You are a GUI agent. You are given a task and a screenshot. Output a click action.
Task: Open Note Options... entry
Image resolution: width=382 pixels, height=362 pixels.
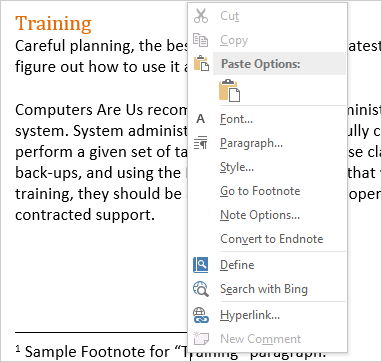(260, 215)
